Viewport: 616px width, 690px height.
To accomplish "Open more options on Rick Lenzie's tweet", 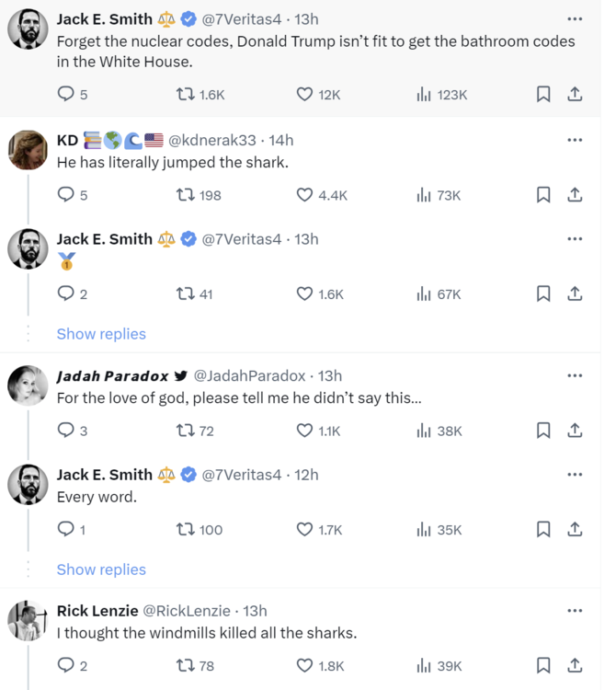I will tap(575, 610).
